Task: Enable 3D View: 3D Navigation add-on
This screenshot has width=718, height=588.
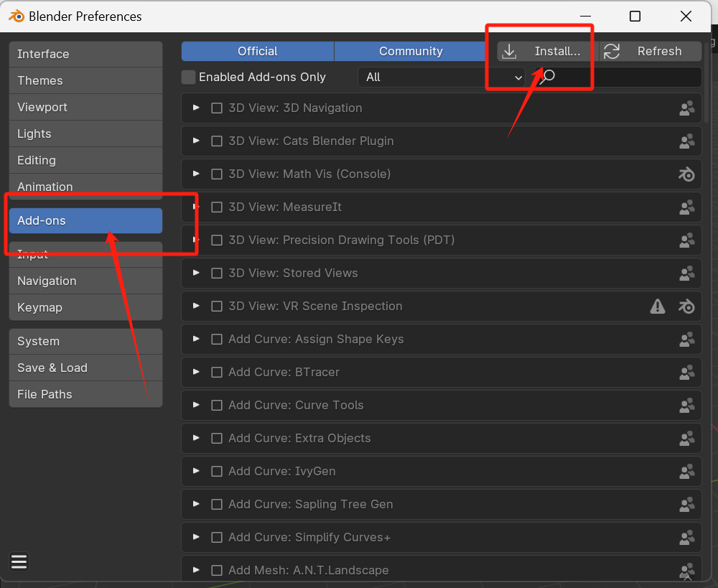Action: click(217, 108)
